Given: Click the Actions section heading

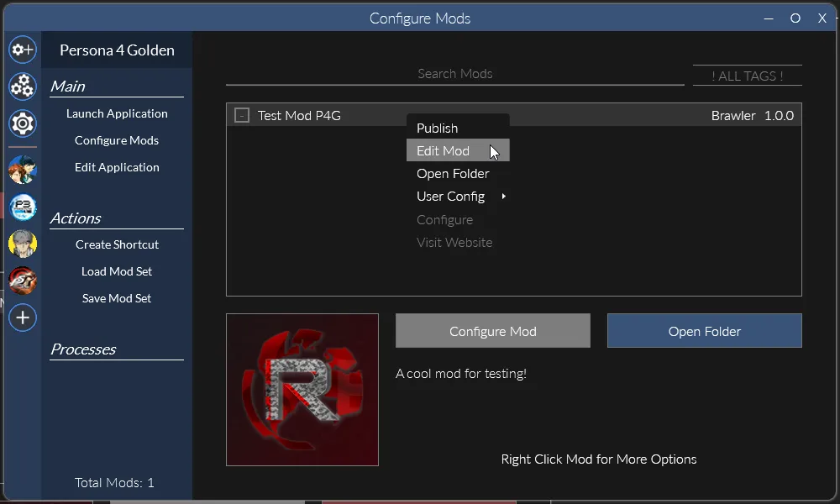Looking at the screenshot, I should point(76,218).
